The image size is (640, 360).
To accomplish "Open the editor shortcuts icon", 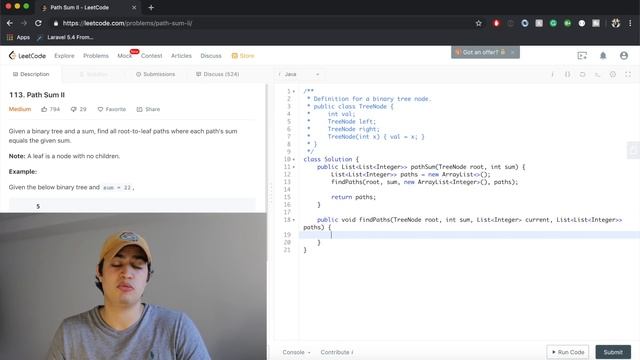I will coord(598,74).
